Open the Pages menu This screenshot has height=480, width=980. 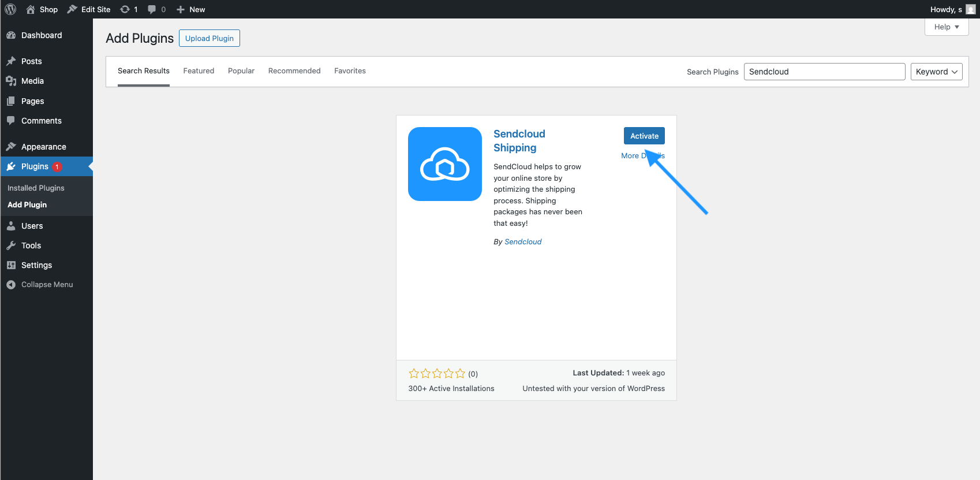[x=33, y=101]
